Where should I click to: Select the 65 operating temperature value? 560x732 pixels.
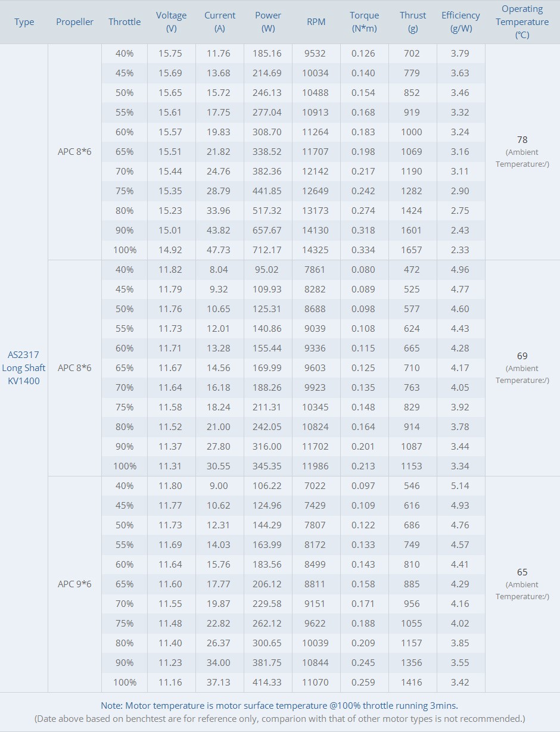click(x=522, y=572)
